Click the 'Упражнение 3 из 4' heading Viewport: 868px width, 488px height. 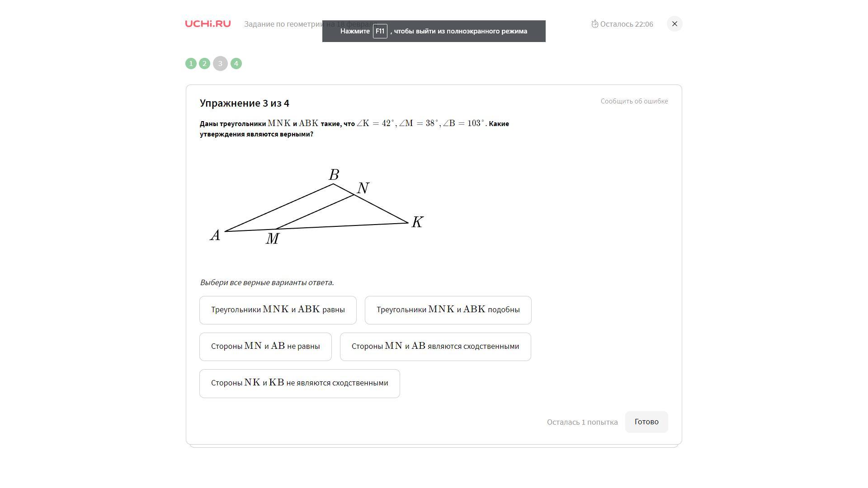point(245,103)
